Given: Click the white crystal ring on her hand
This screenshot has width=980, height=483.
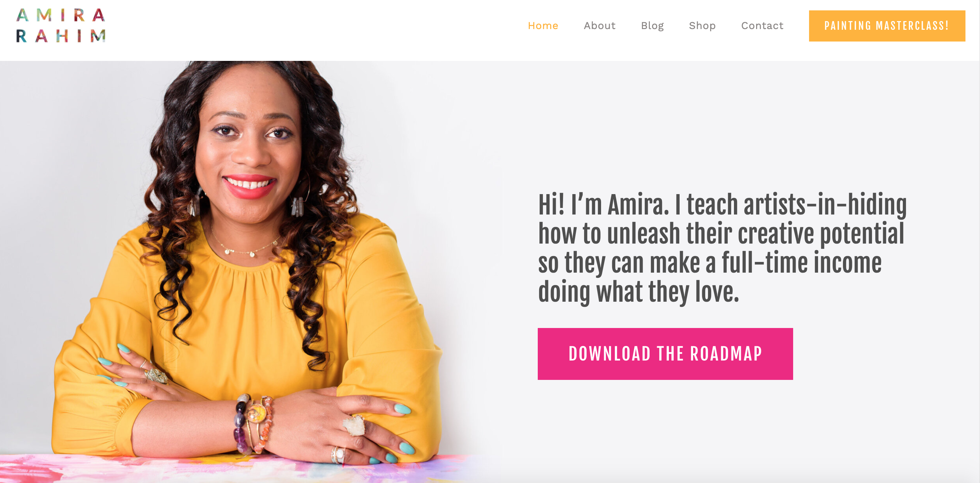Looking at the screenshot, I should [354, 425].
